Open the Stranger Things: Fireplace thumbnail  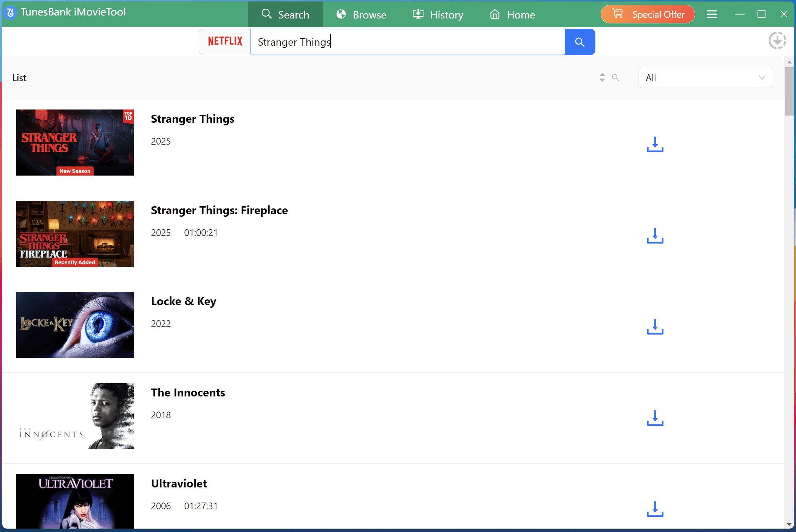pyautogui.click(x=75, y=234)
